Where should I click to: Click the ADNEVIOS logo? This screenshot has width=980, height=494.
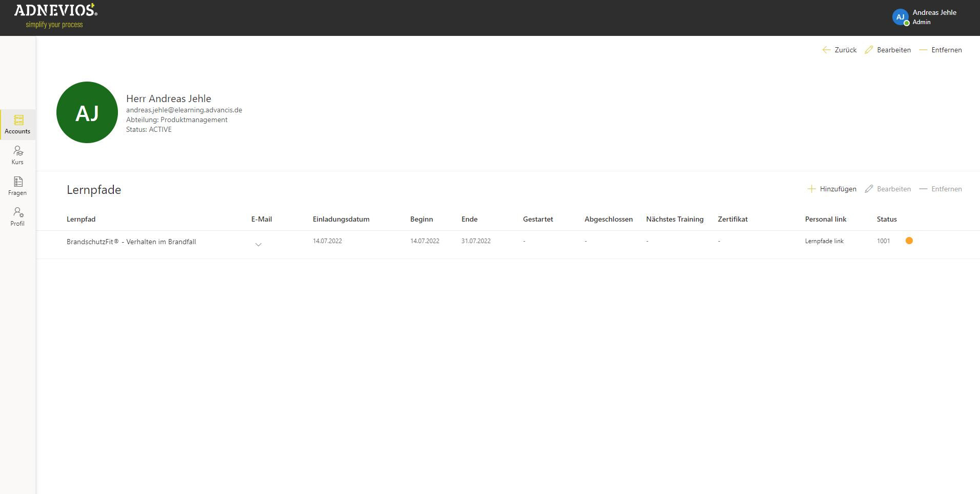click(55, 15)
